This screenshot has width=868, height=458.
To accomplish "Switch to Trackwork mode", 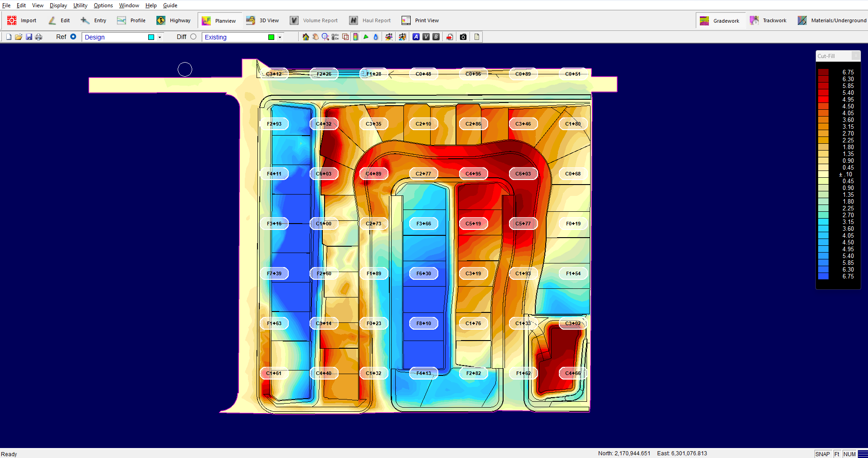I will [770, 20].
